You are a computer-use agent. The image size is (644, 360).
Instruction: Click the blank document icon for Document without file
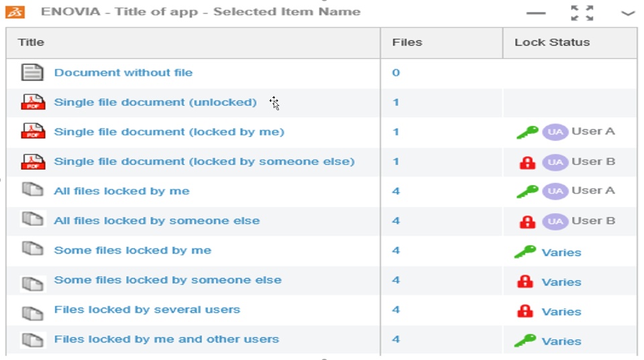click(x=32, y=72)
